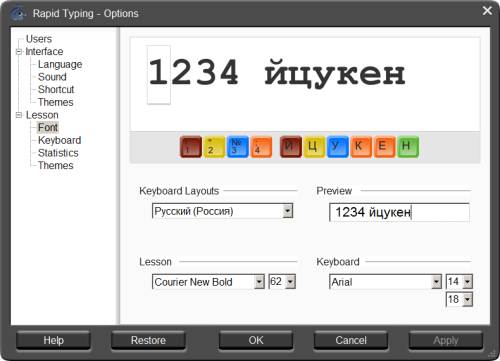This screenshot has width=500, height=361.
Task: Click the blue 'У' key icon
Action: pyautogui.click(x=338, y=146)
